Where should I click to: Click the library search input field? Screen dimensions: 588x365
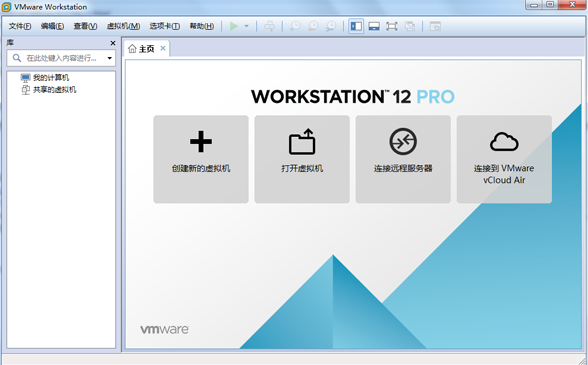[x=61, y=58]
